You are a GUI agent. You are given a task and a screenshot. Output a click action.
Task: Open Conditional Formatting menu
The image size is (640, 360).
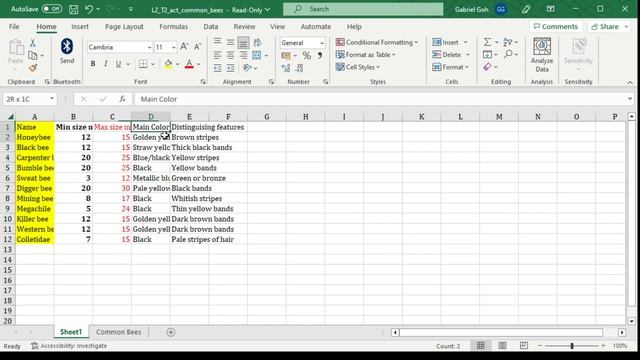click(x=377, y=42)
